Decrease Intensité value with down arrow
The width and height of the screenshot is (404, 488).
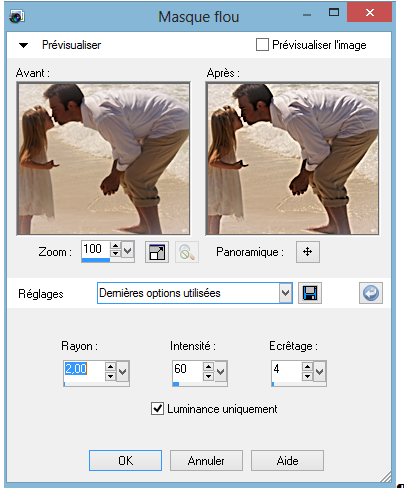208,376
